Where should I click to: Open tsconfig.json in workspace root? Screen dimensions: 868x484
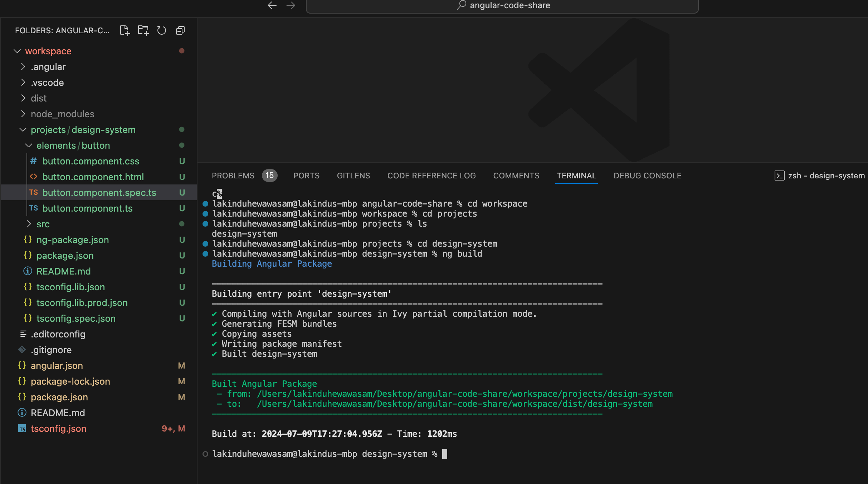[58, 429]
